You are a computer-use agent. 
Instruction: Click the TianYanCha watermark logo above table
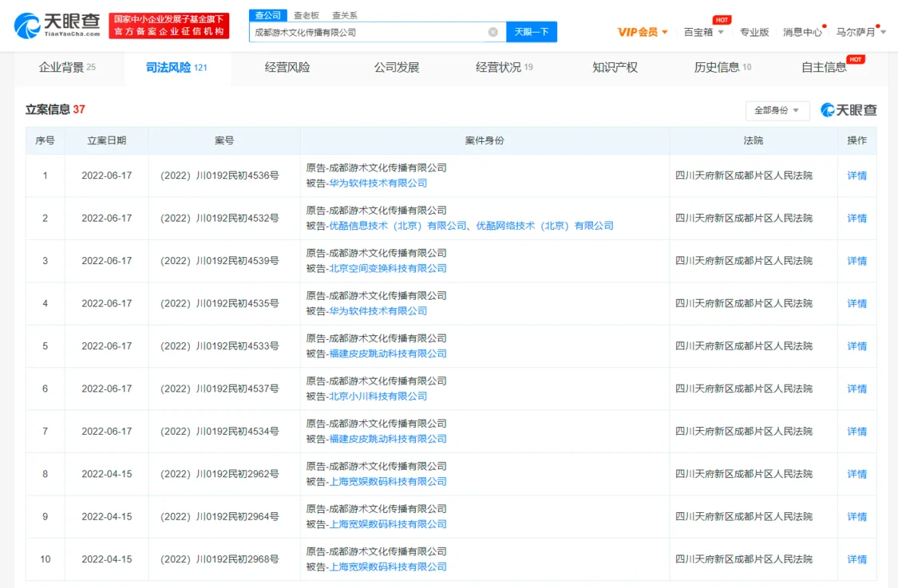(x=849, y=110)
